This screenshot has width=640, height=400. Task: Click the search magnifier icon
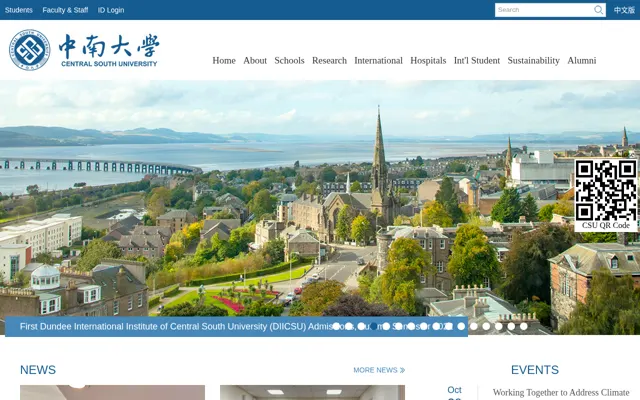[598, 10]
